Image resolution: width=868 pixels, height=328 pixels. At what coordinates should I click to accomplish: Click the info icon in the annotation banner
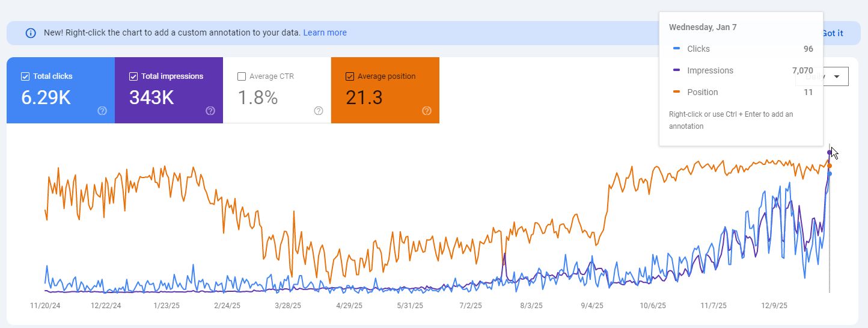(31, 33)
